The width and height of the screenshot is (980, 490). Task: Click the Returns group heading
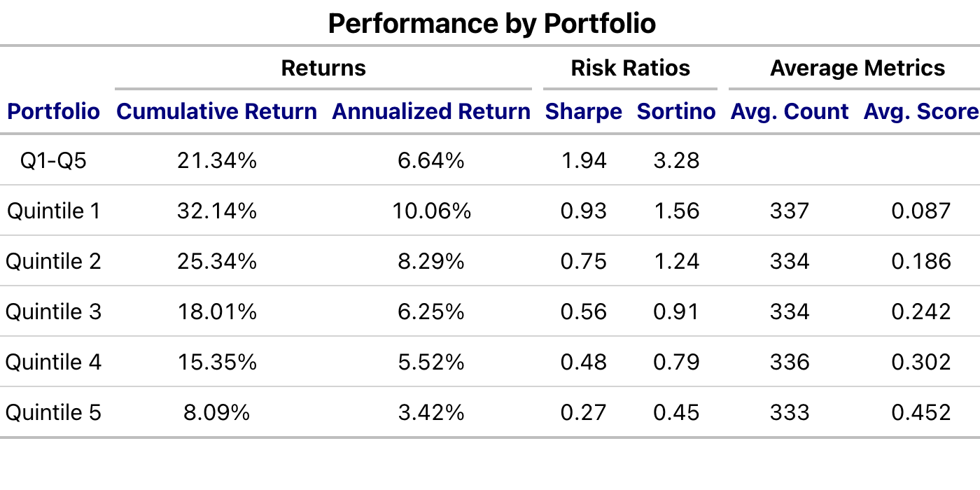(323, 68)
